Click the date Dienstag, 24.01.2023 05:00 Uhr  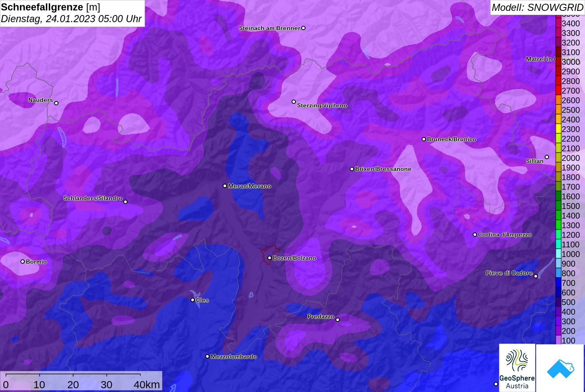tap(71, 19)
